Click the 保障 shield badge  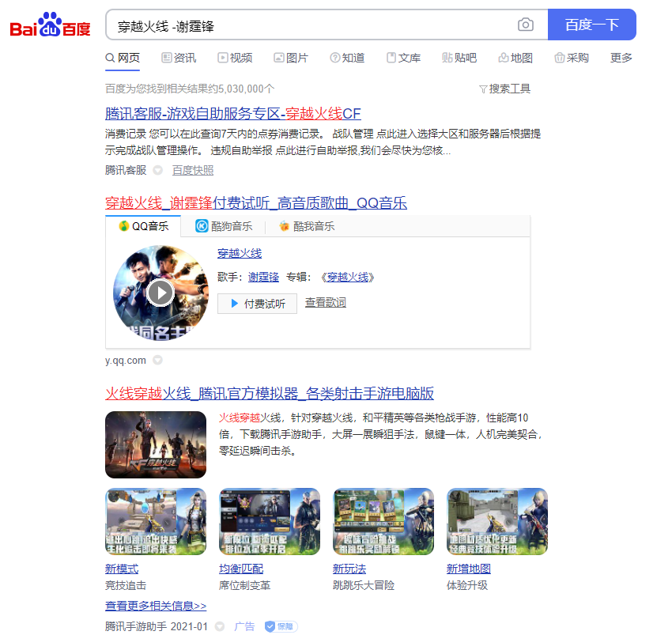coord(281,626)
